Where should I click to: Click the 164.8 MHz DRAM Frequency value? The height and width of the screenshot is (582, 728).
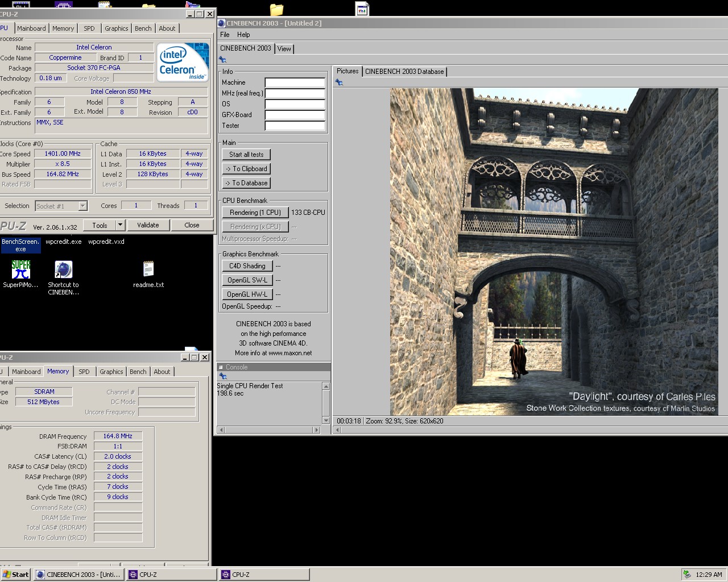pyautogui.click(x=118, y=436)
